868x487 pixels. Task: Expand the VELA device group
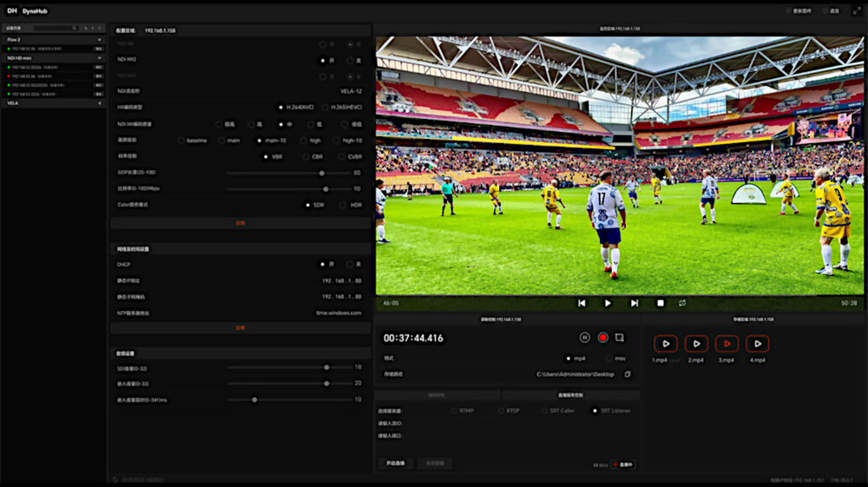100,103
